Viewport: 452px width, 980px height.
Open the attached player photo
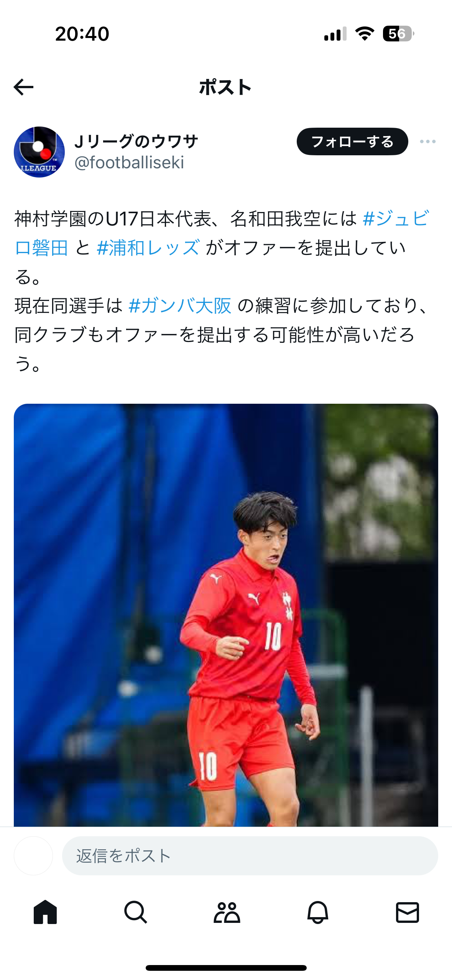coord(226,615)
